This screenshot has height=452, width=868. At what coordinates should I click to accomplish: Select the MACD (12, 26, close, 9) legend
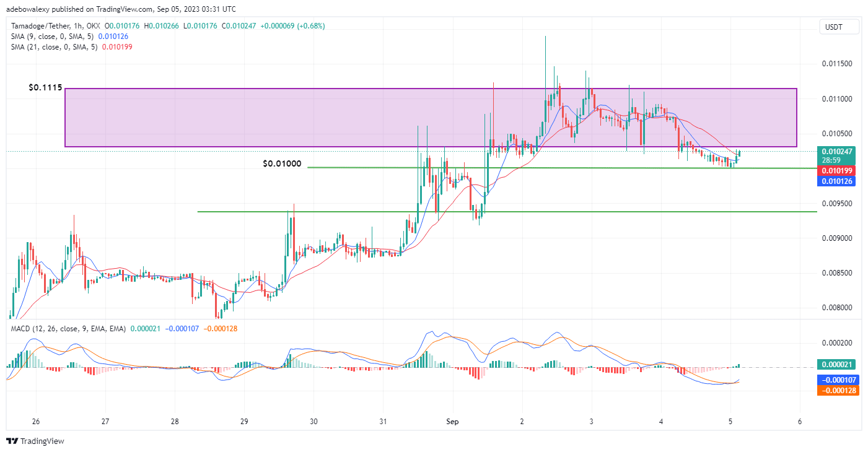[69, 328]
